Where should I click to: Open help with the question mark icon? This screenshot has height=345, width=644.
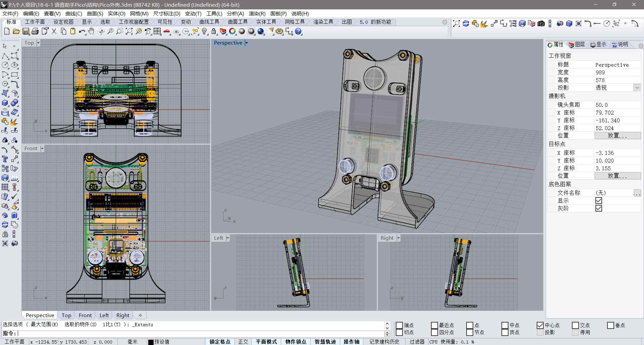pyautogui.click(x=298, y=32)
